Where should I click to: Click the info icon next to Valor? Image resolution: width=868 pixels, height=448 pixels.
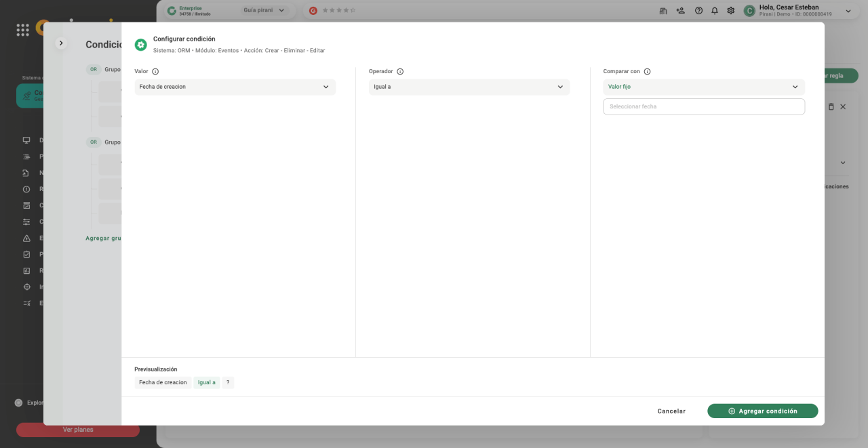click(x=155, y=72)
